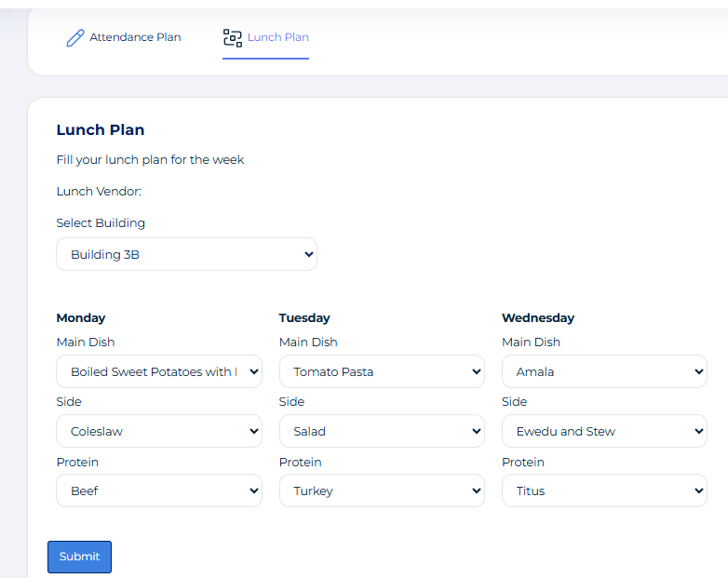Select the Lunch Plan tab label
The image size is (728, 578).
point(277,37)
